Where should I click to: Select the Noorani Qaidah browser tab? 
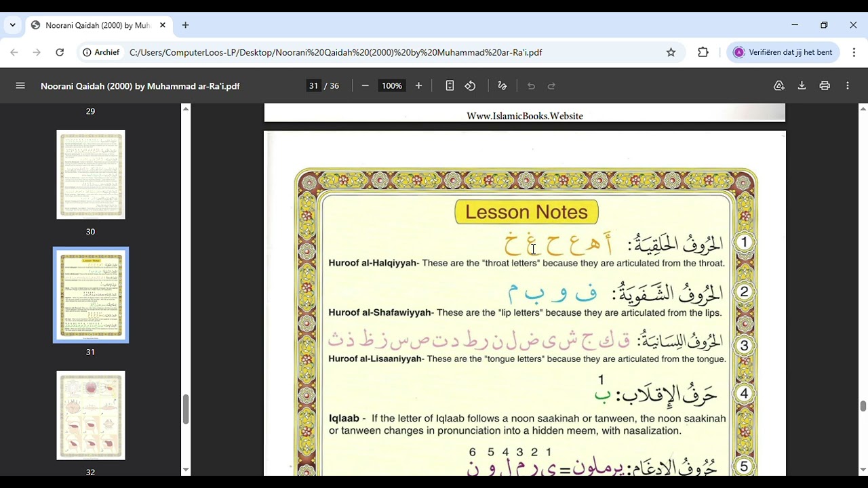coord(97,25)
